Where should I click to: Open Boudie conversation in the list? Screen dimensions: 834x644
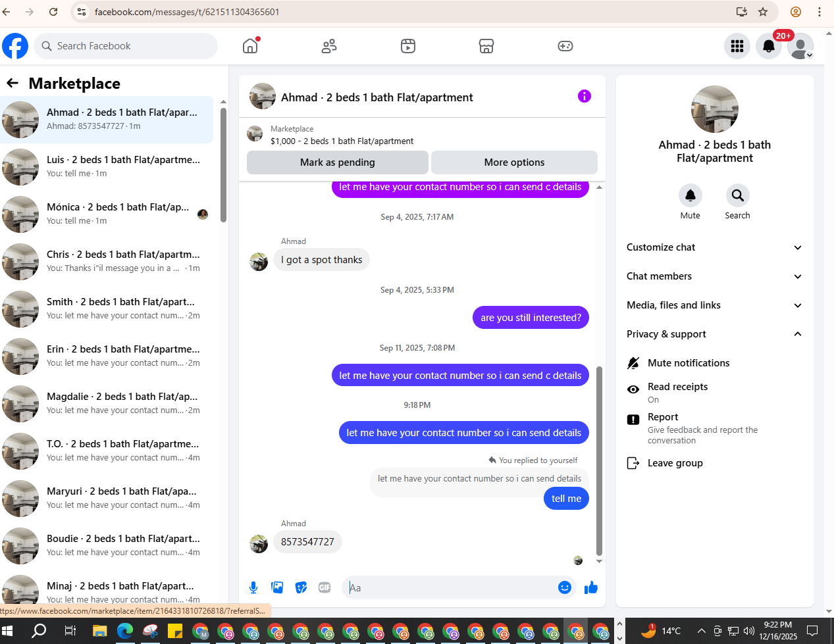point(107,545)
